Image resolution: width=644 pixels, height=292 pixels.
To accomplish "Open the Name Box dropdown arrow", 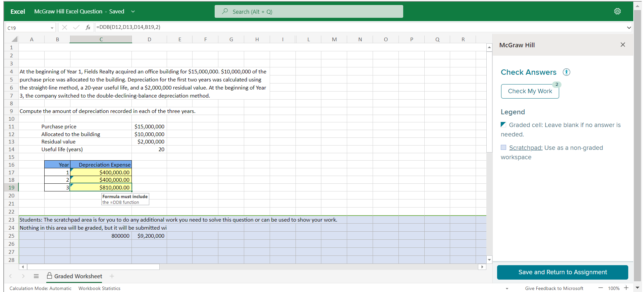I will pyautogui.click(x=52, y=28).
